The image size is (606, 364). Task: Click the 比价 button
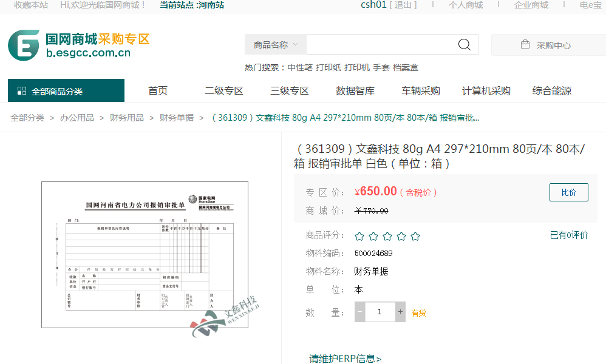pyautogui.click(x=568, y=192)
